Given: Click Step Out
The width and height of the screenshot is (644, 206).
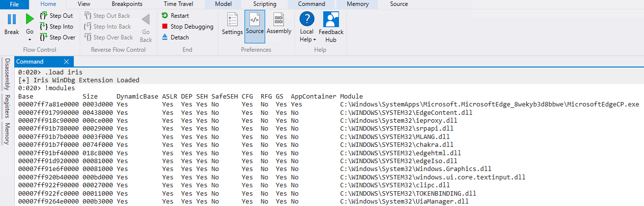Looking at the screenshot, I should coord(56,16).
